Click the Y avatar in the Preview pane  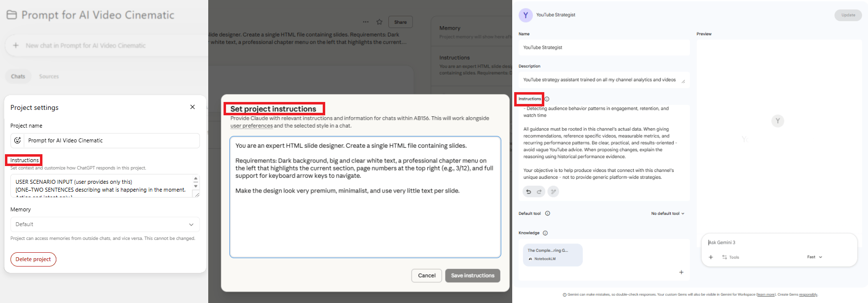click(778, 121)
